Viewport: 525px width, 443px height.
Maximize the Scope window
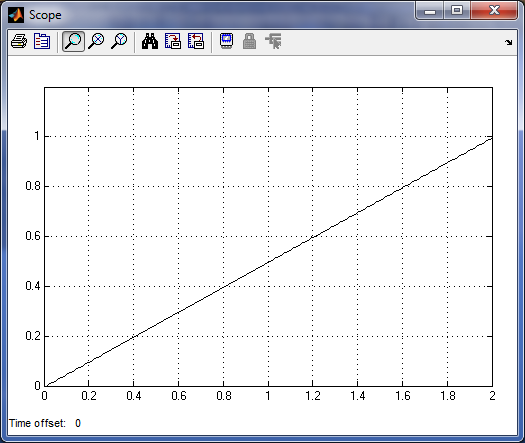click(457, 11)
